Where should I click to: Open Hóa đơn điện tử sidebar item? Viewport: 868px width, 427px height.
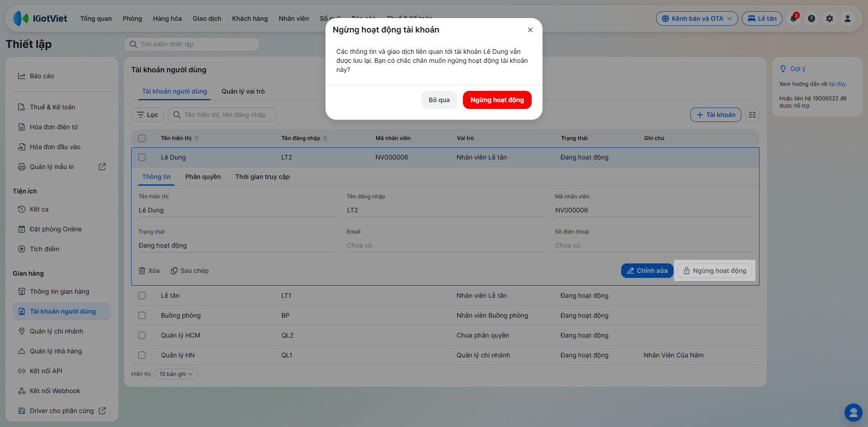(62, 127)
